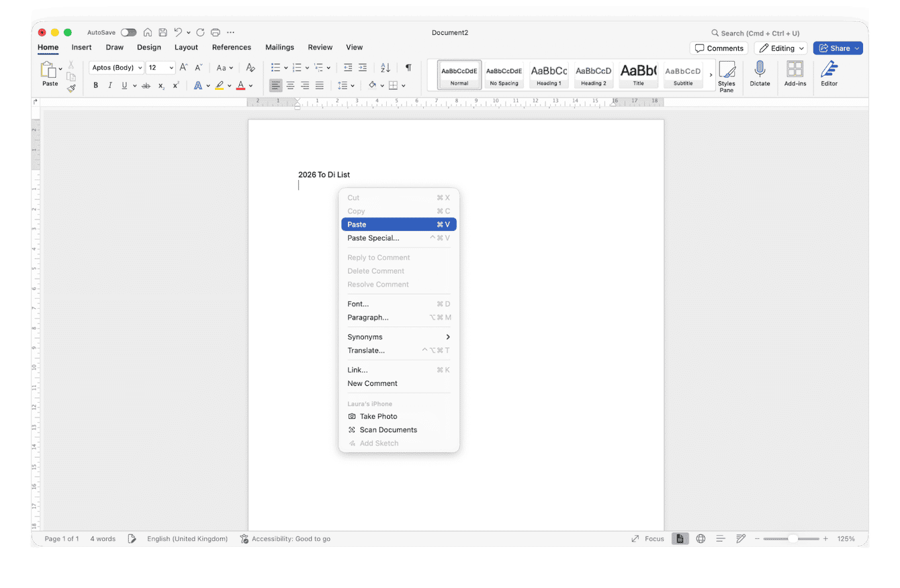The height and width of the screenshot is (588, 900).
Task: Click the Share button
Action: (x=838, y=48)
